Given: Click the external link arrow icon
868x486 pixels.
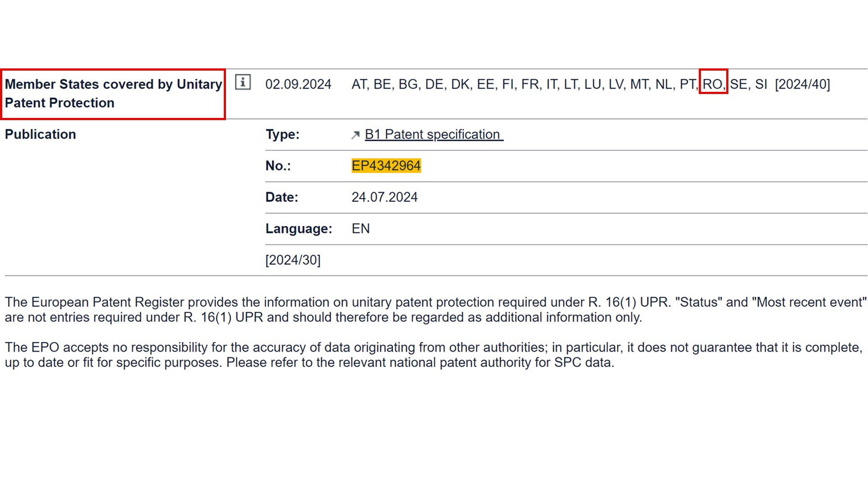Looking at the screenshot, I should 355,135.
